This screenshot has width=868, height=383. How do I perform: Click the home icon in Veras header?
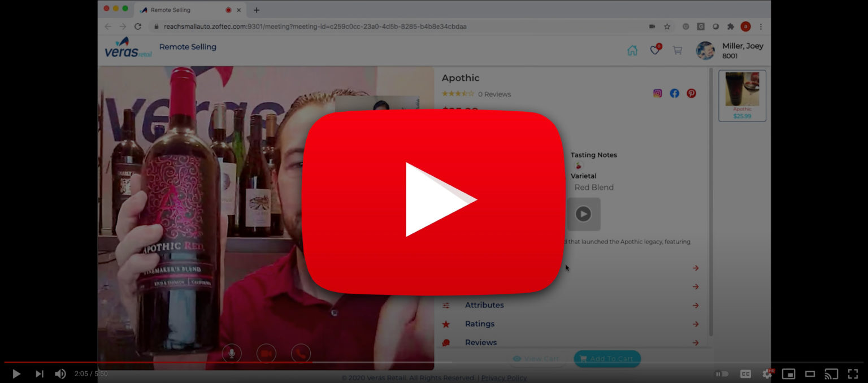pyautogui.click(x=632, y=50)
